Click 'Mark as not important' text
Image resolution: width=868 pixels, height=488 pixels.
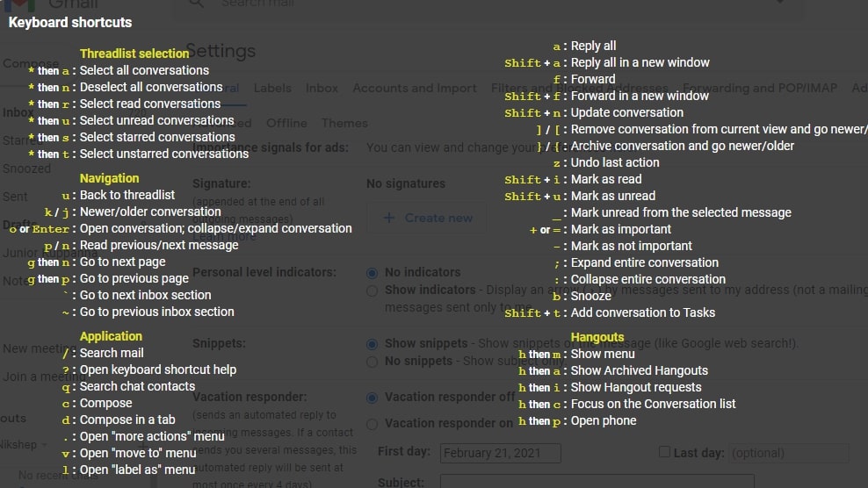coord(631,246)
